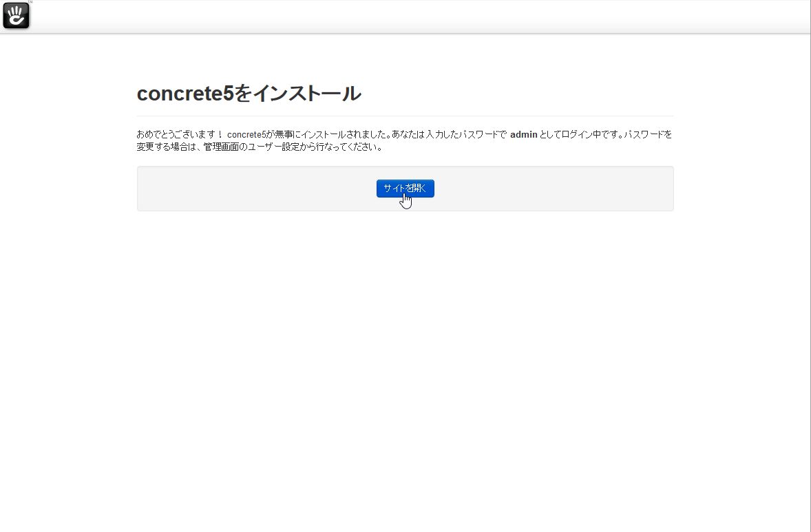811x532 pixels.
Task: Open the site with サイトを開く button
Action: pyautogui.click(x=405, y=188)
